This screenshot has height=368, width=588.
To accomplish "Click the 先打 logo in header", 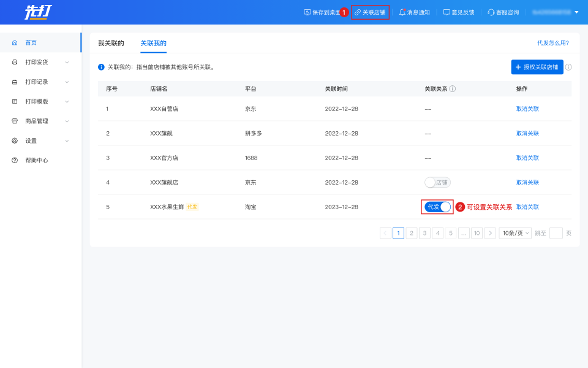I will pyautogui.click(x=37, y=12).
